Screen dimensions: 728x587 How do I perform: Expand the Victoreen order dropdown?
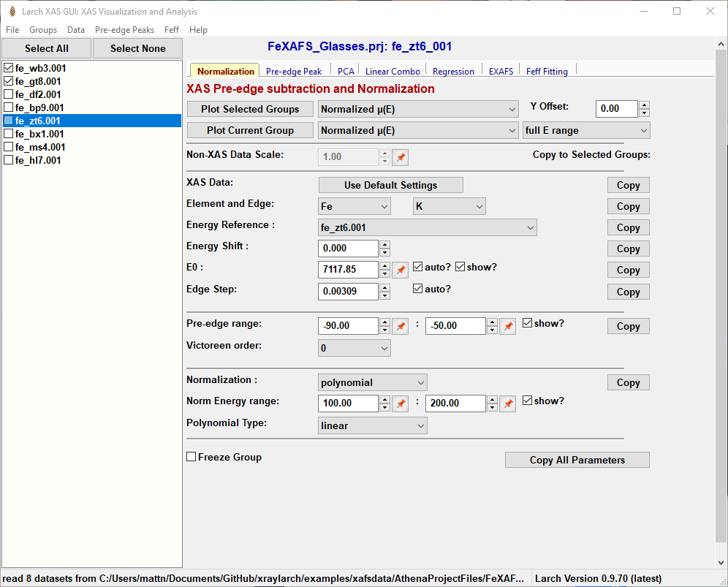pos(354,348)
